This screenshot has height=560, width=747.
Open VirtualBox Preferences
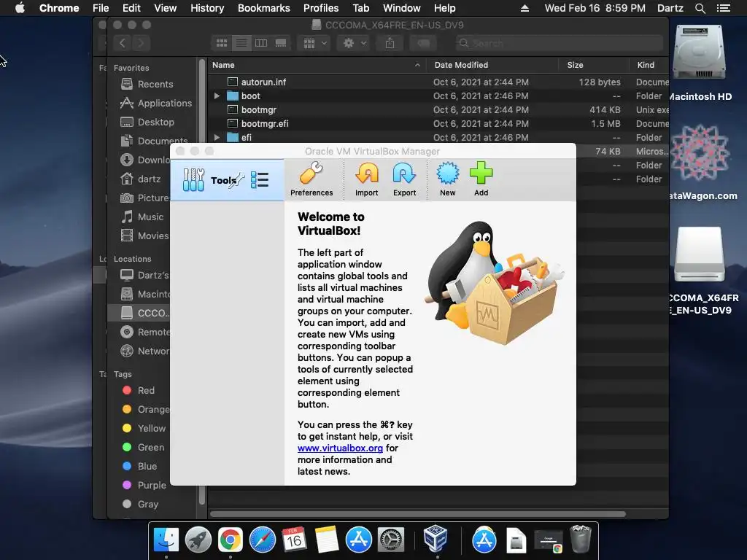pyautogui.click(x=311, y=179)
